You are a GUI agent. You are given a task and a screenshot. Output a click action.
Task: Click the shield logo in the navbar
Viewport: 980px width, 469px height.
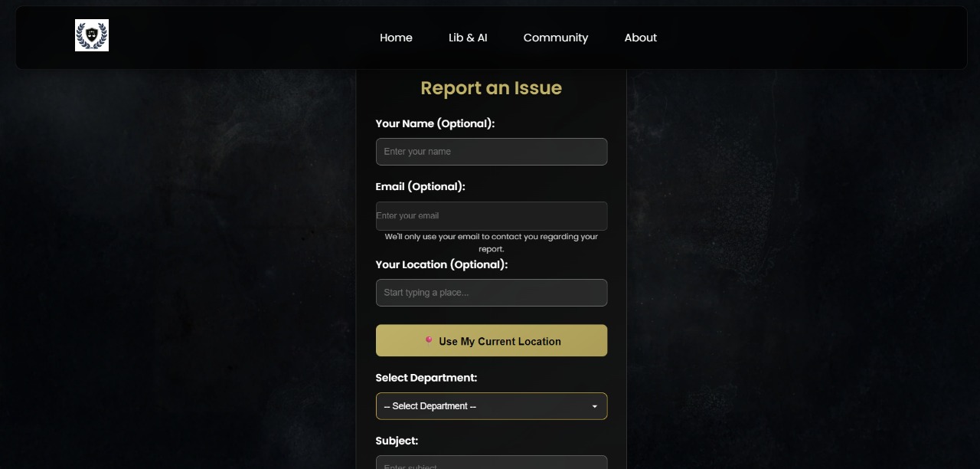coord(92,35)
